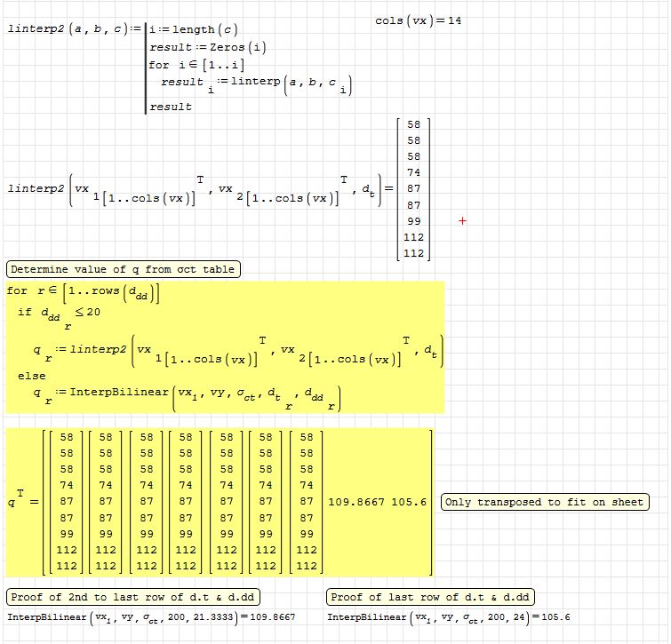Click 'Only transposed to fit on sheet' note
This screenshot has height=644, width=671.
click(x=544, y=502)
